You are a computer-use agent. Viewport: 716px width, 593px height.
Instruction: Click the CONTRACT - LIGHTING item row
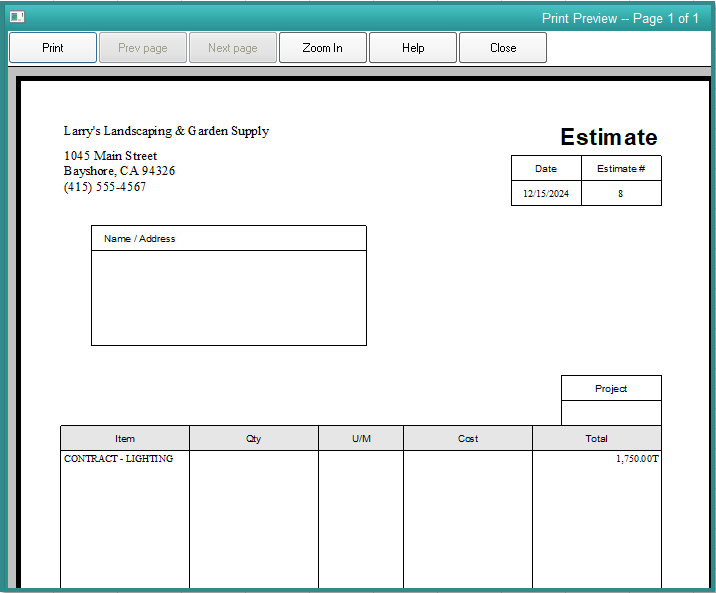pyautogui.click(x=119, y=459)
